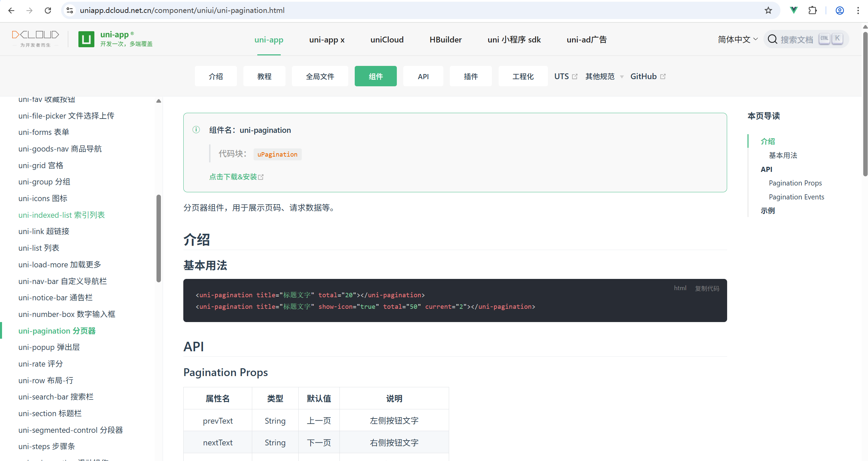Open site information icon in address bar
Screen dimensions: 868x461
pyautogui.click(x=70, y=11)
